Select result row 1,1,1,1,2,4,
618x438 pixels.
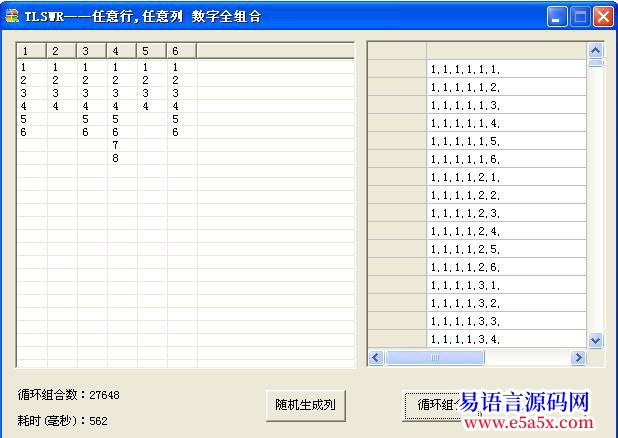[x=506, y=231]
